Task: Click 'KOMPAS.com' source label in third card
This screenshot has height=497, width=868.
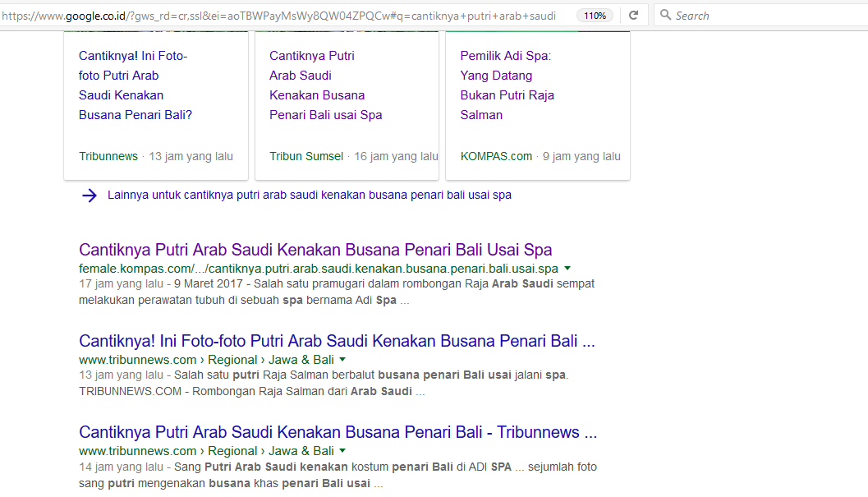Action: (496, 156)
